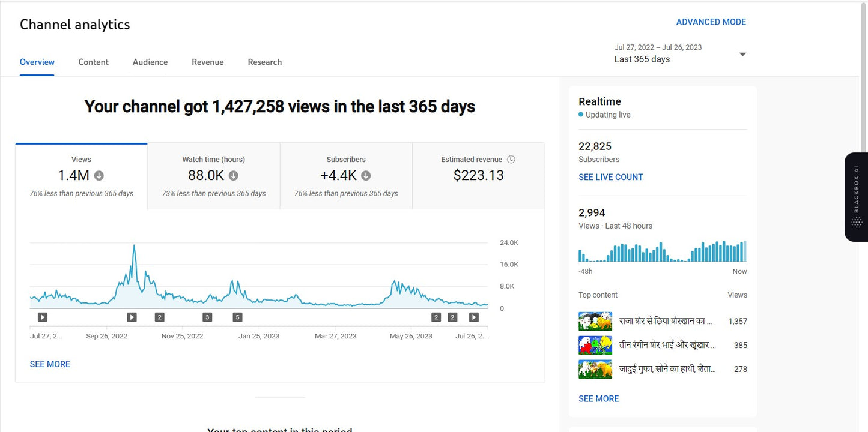Select the Watch time (hours) metric card
Image resolution: width=868 pixels, height=432 pixels.
click(x=213, y=175)
